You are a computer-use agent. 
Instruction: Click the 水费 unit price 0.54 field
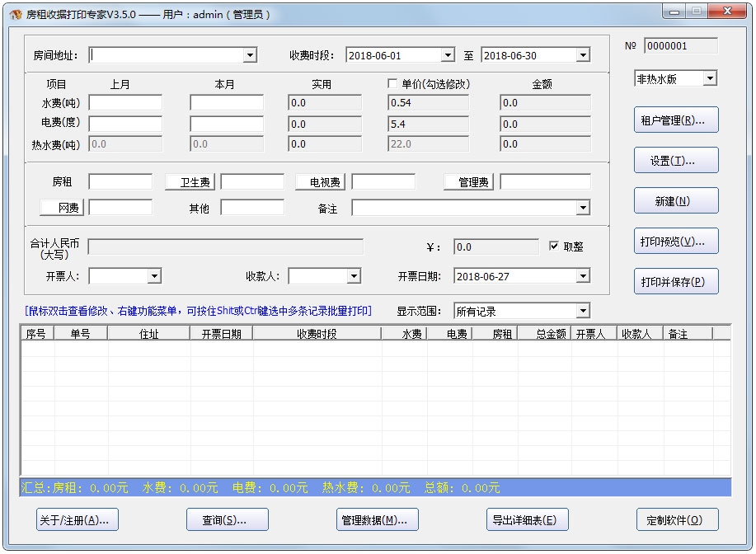(x=428, y=103)
